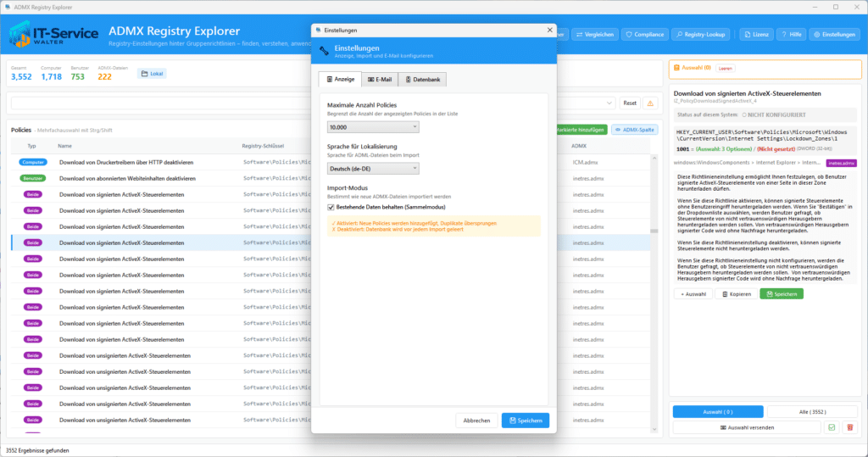Sort by the Name column header
This screenshot has height=457, width=868.
[x=64, y=146]
